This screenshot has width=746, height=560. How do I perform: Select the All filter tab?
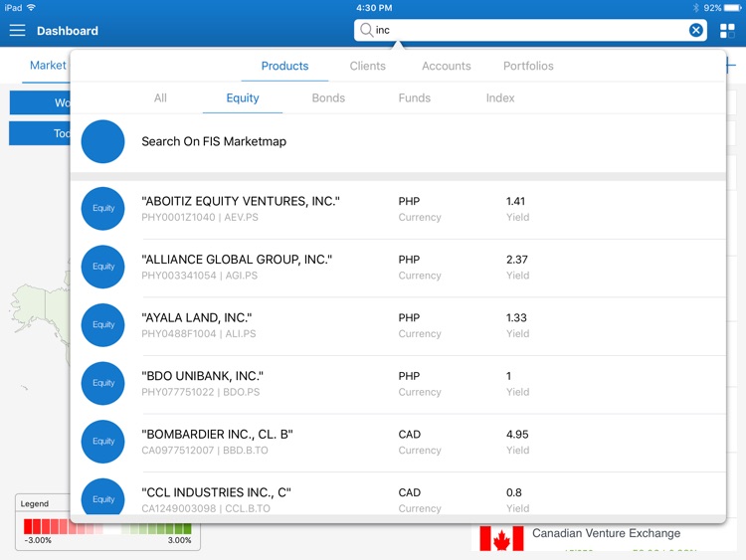click(160, 98)
